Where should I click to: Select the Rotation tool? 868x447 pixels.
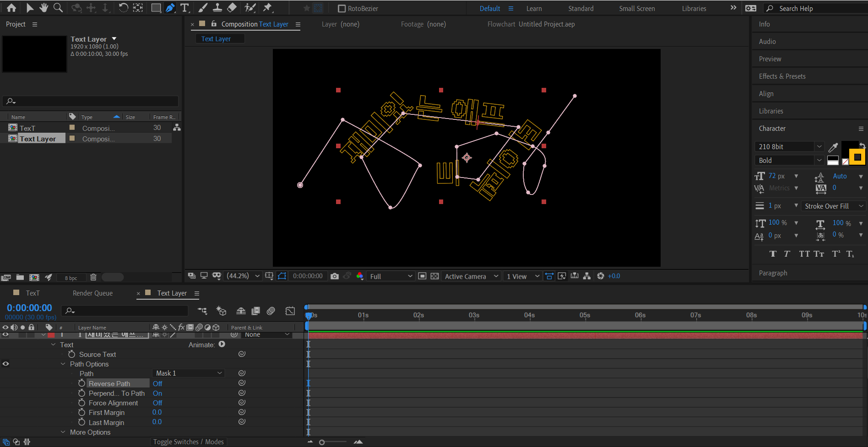[123, 8]
